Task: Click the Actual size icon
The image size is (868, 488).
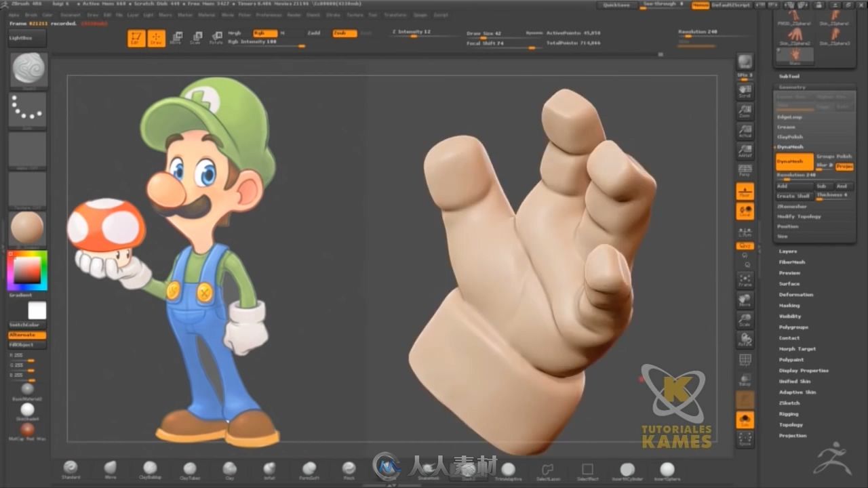Action: (745, 130)
